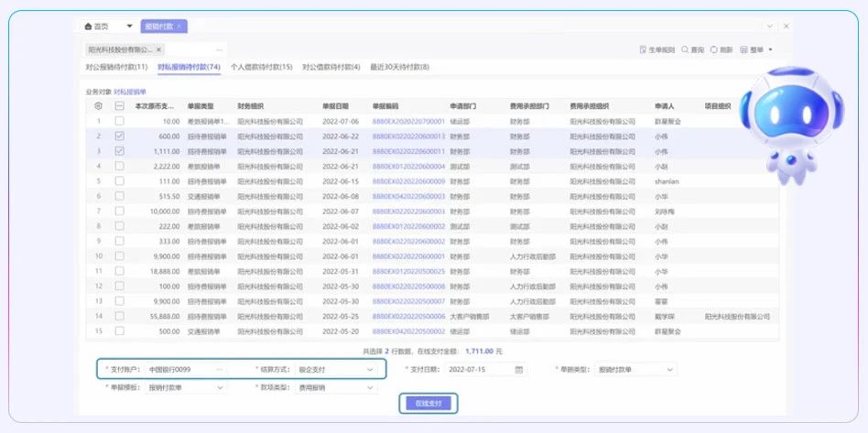This screenshot has width=868, height=433.
Task: Click the 刷新 refresh icon
Action: pyautogui.click(x=713, y=49)
